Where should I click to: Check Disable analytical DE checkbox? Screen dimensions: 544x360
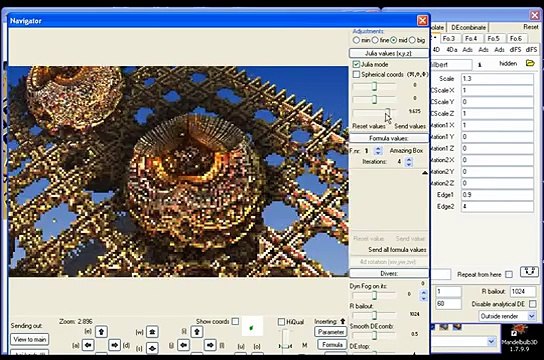coord(533,304)
